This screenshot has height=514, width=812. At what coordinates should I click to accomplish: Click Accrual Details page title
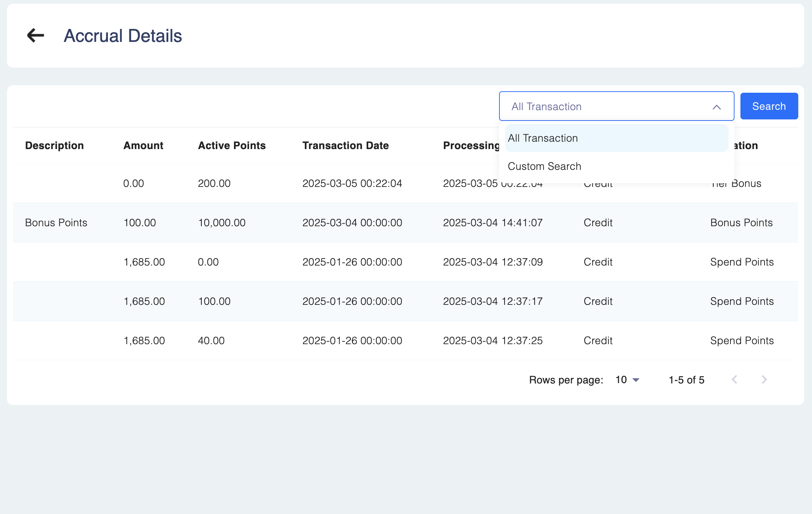(123, 36)
